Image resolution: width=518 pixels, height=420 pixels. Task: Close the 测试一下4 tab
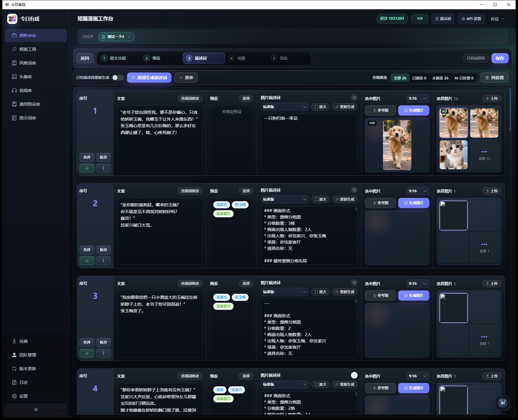coord(129,37)
